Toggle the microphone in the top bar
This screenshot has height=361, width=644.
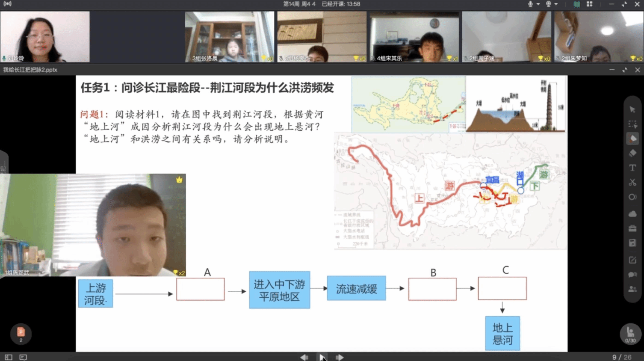click(x=530, y=4)
